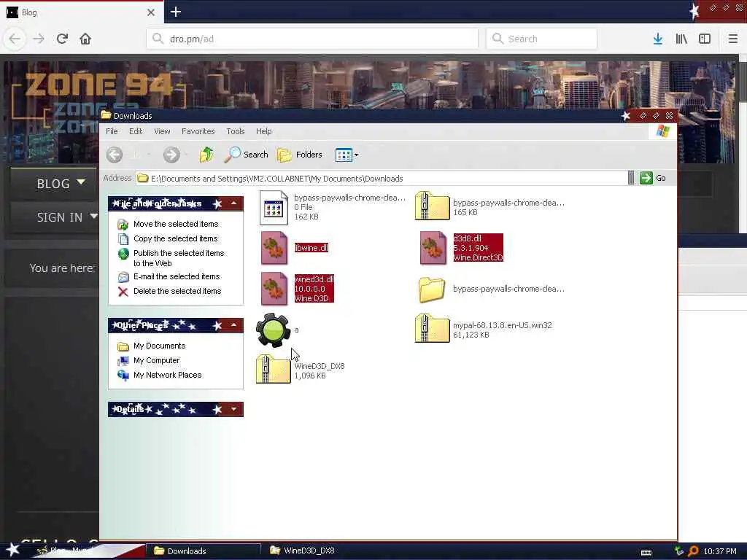The width and height of the screenshot is (747, 560).
Task: Click the Explorer address path field
Action: pos(381,179)
